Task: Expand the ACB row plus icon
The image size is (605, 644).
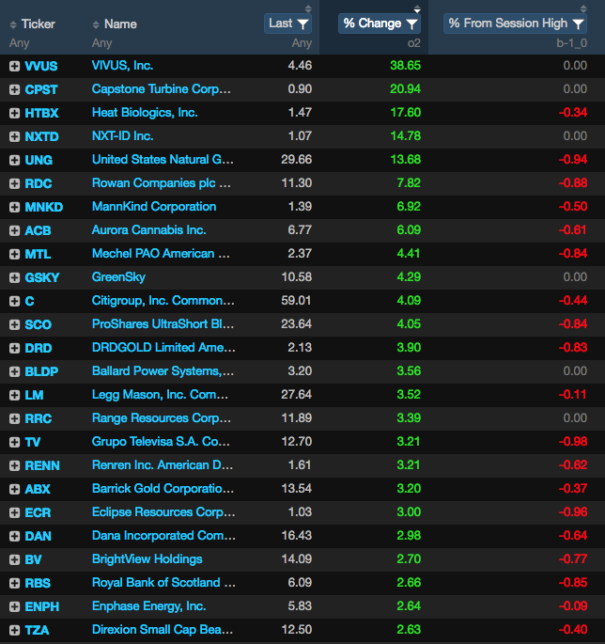Action: point(14,231)
